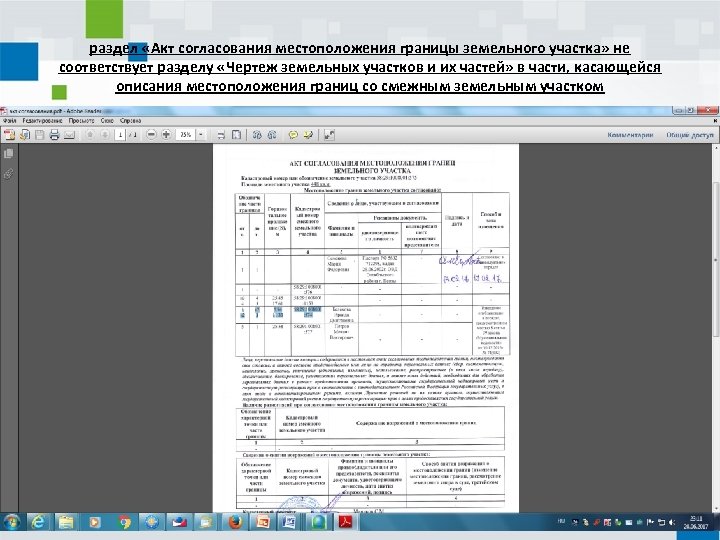Open File Explorer from the taskbar
This screenshot has height=540, width=720.
[x=66, y=523]
